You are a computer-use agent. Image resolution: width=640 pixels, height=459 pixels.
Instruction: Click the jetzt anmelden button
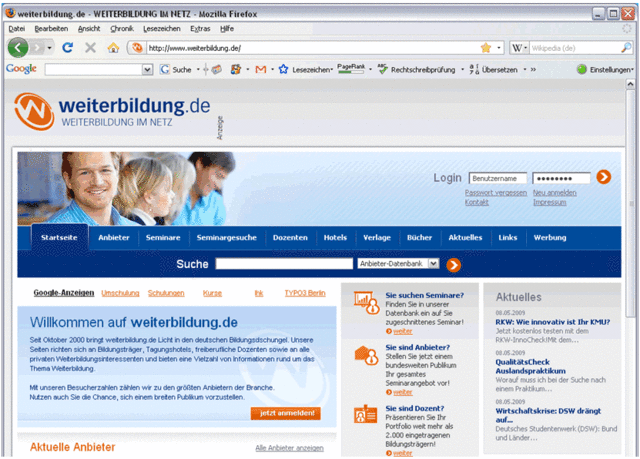pos(286,413)
